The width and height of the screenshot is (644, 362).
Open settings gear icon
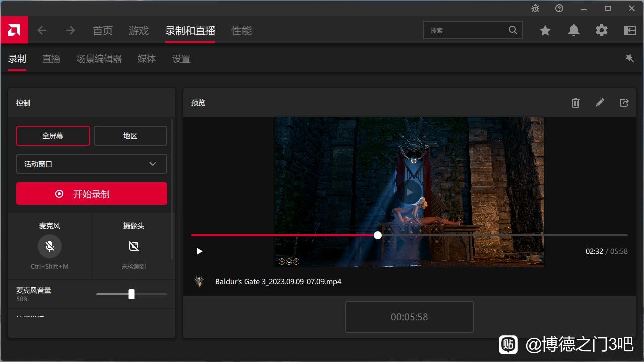tap(602, 31)
